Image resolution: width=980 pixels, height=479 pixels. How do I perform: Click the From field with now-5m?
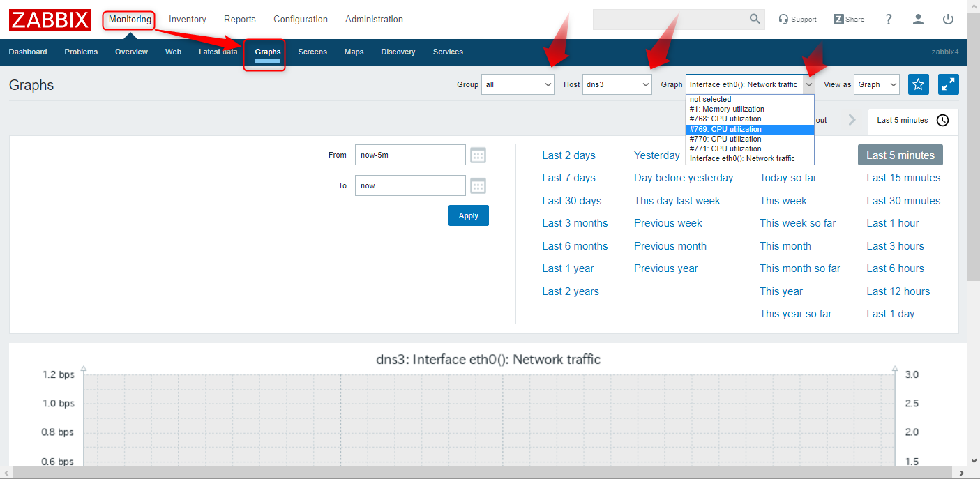click(410, 155)
